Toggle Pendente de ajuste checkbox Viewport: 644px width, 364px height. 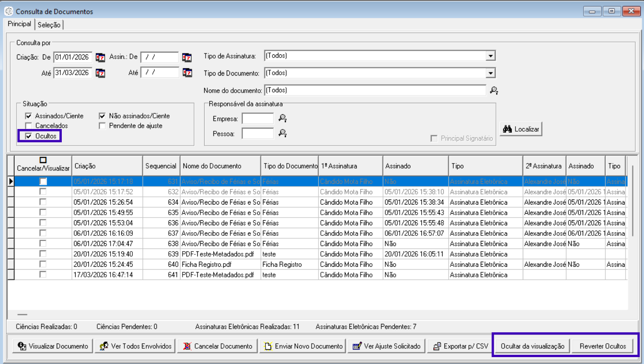pyautogui.click(x=102, y=126)
